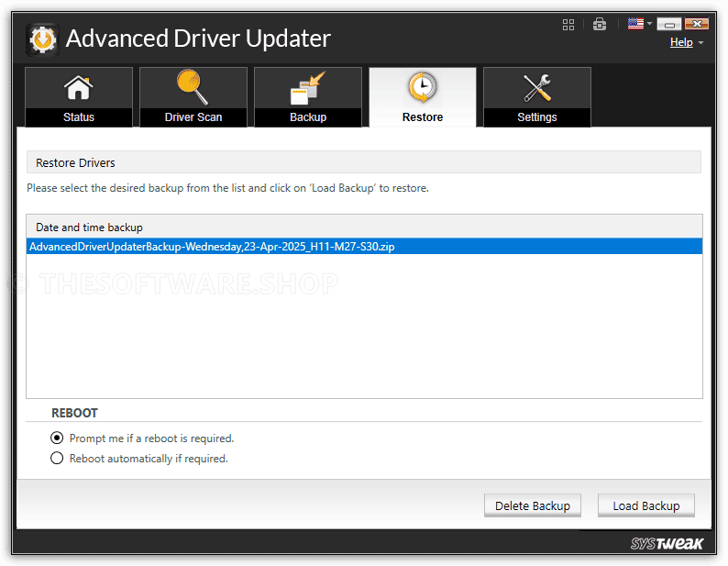Open the Status tab house icon
Image resolution: width=728 pixels, height=566 pixels.
tap(79, 87)
